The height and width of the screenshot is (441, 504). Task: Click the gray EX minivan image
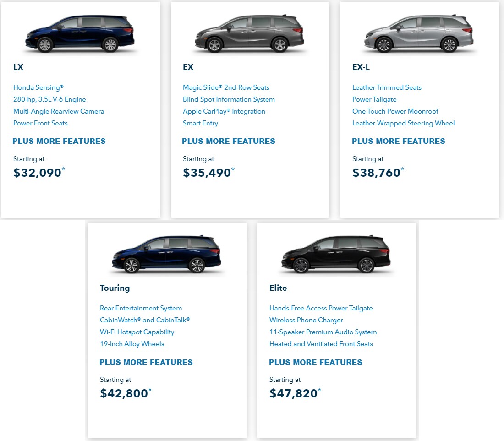249,34
